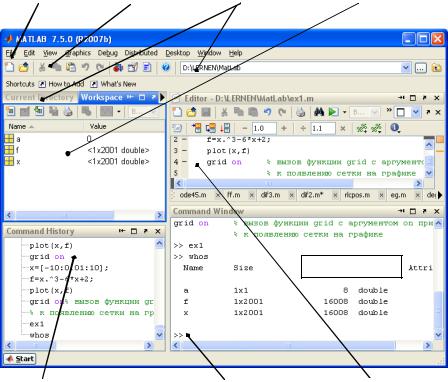The image size is (448, 382).
Task: Switch to the Current Directory tab
Action: (x=39, y=97)
